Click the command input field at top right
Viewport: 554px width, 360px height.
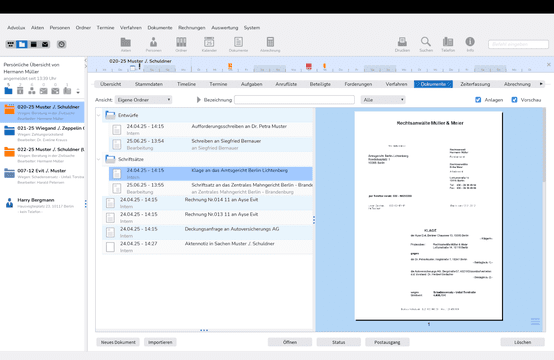pos(518,45)
